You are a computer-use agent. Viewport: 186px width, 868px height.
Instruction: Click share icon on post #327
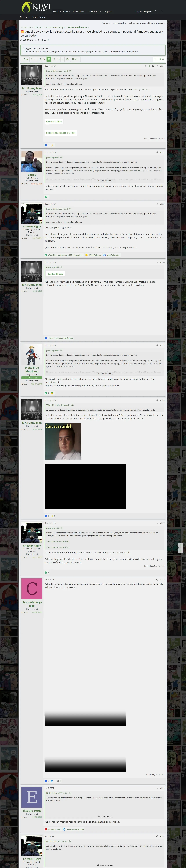coord(157,523)
